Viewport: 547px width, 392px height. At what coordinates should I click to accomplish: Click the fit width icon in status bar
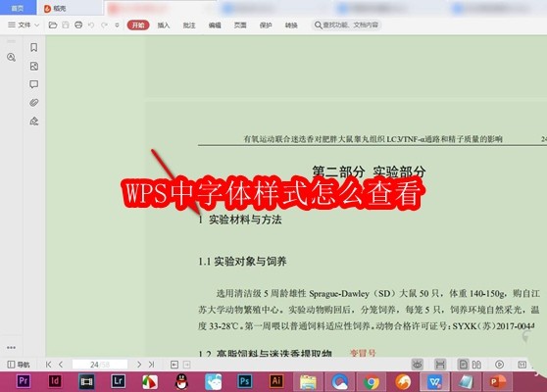[x=440, y=365]
